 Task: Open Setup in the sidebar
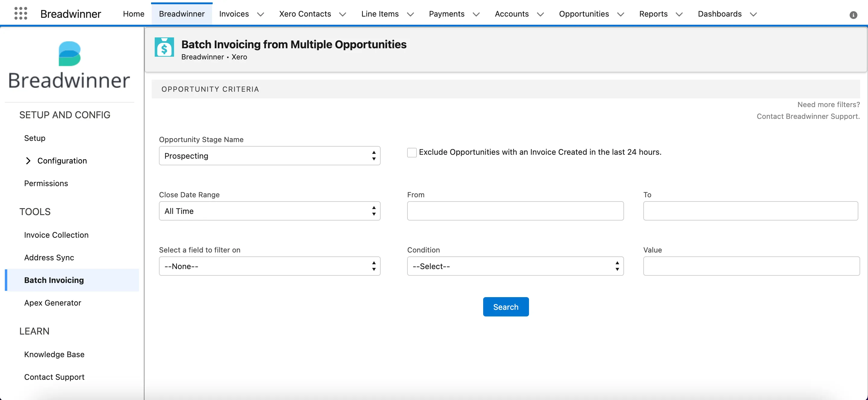point(35,138)
